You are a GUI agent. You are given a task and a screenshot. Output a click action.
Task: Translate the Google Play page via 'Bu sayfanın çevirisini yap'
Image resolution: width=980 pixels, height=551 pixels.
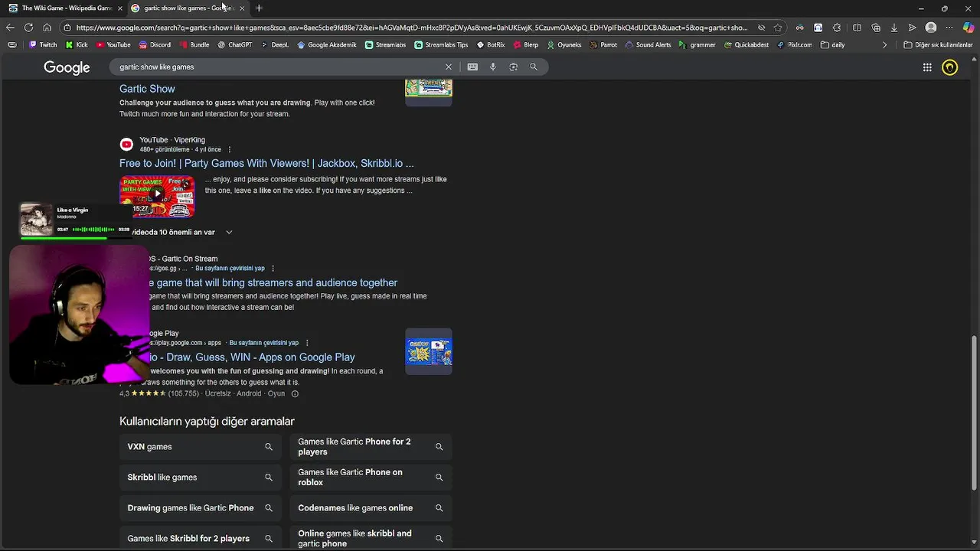pyautogui.click(x=264, y=343)
